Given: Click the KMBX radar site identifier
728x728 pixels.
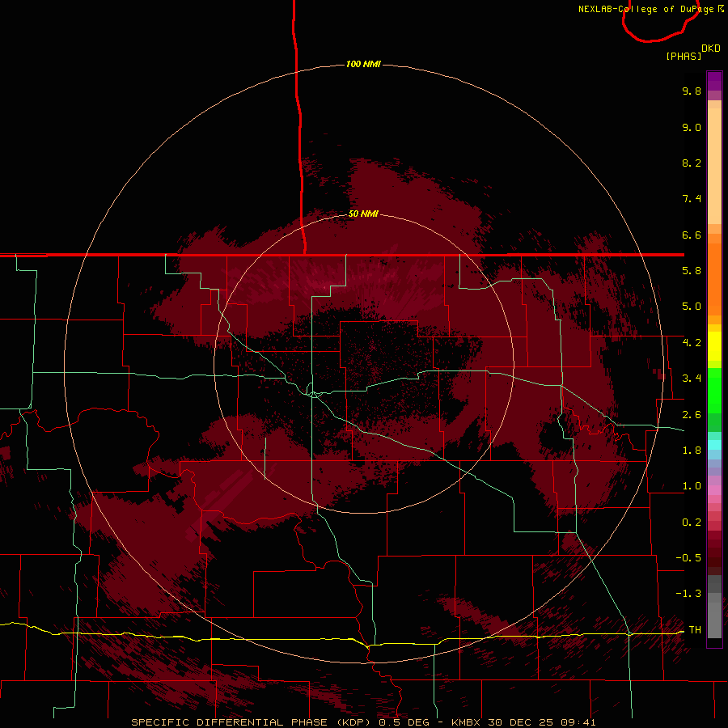Looking at the screenshot, I should [468, 722].
